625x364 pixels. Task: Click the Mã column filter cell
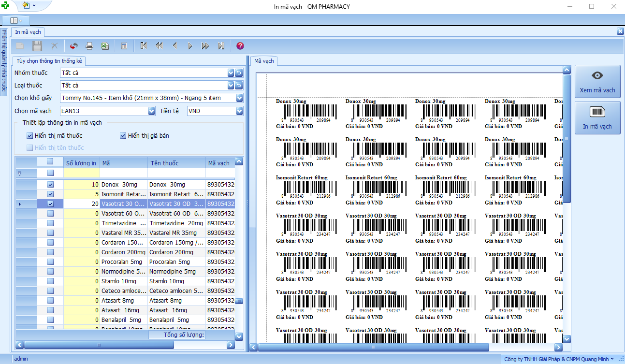pos(124,173)
